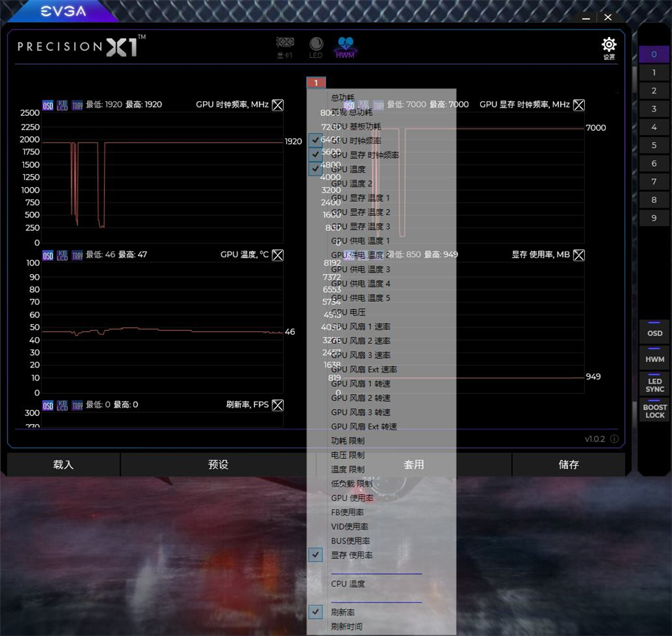The image size is (672, 636).
Task: Click TRAY icon on 显存使用率 graph
Action: click(x=378, y=254)
